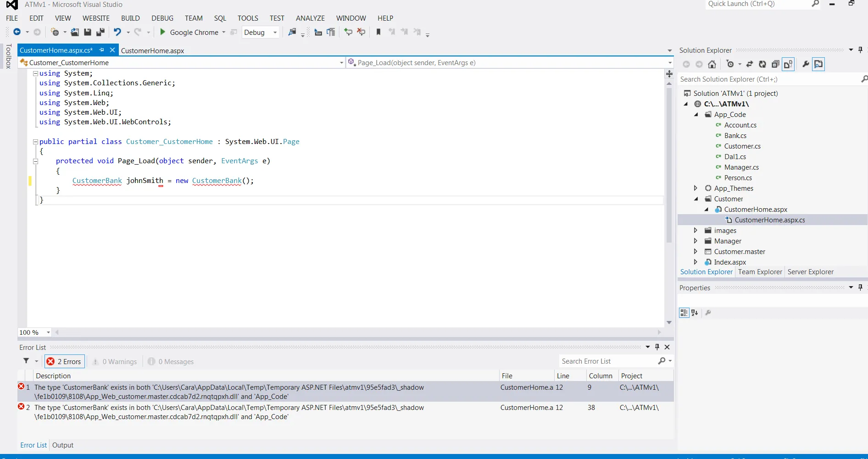Screen dimensions: 868x459
Task: Expand the App_Themes folder node
Action: coord(696,188)
